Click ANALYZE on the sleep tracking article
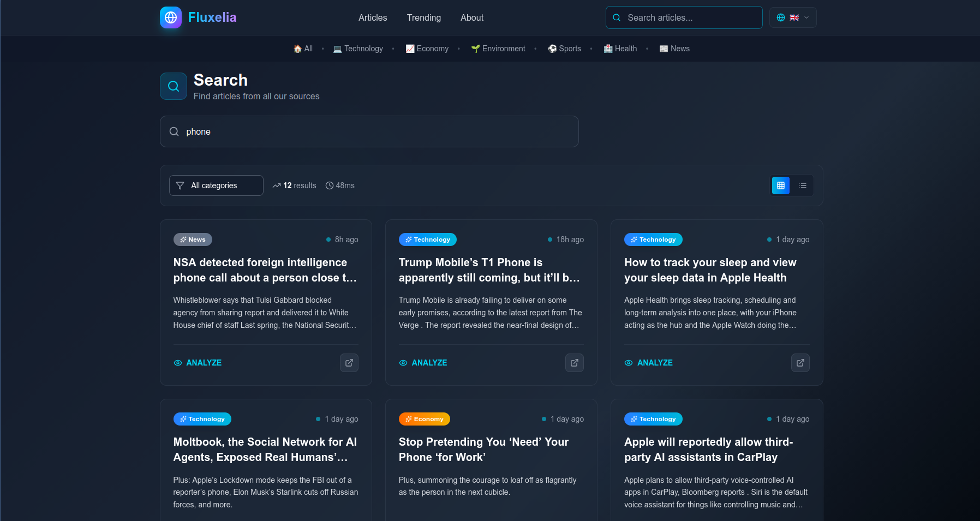This screenshot has height=521, width=980. (x=655, y=363)
